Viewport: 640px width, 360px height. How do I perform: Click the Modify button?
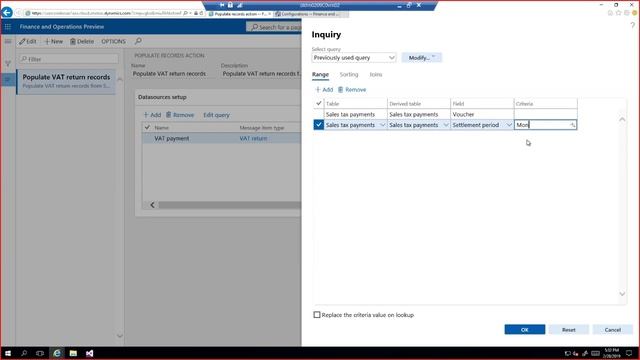point(422,58)
